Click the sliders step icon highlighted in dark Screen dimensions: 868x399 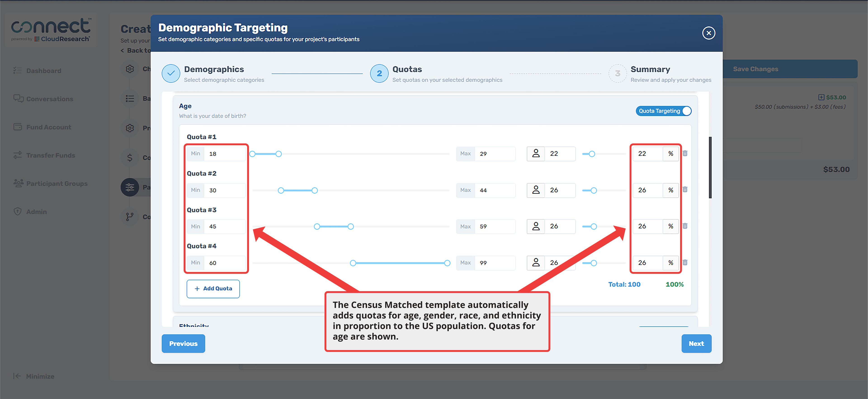point(130,187)
